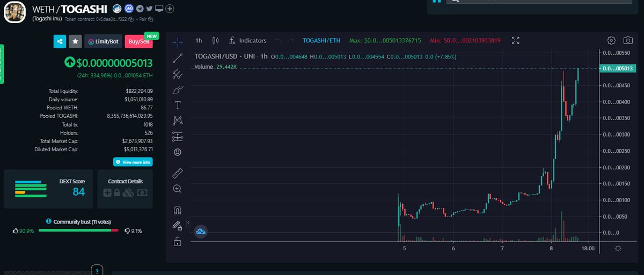
Task: Select the brush drawing tool
Action: pyautogui.click(x=178, y=90)
